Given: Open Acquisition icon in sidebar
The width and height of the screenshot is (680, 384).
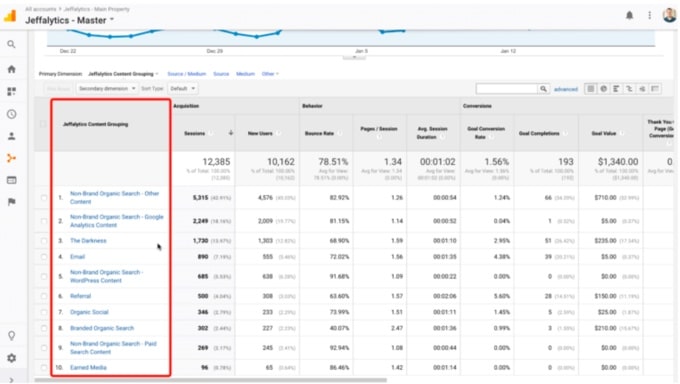Looking at the screenshot, I should click(x=12, y=158).
